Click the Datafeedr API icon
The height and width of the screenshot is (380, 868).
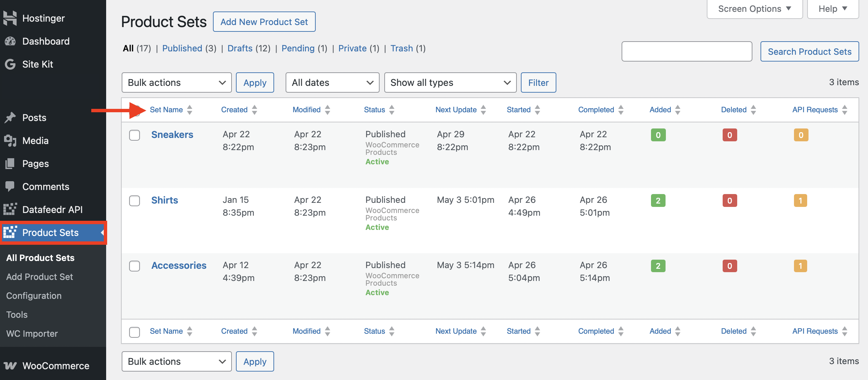[x=10, y=210]
